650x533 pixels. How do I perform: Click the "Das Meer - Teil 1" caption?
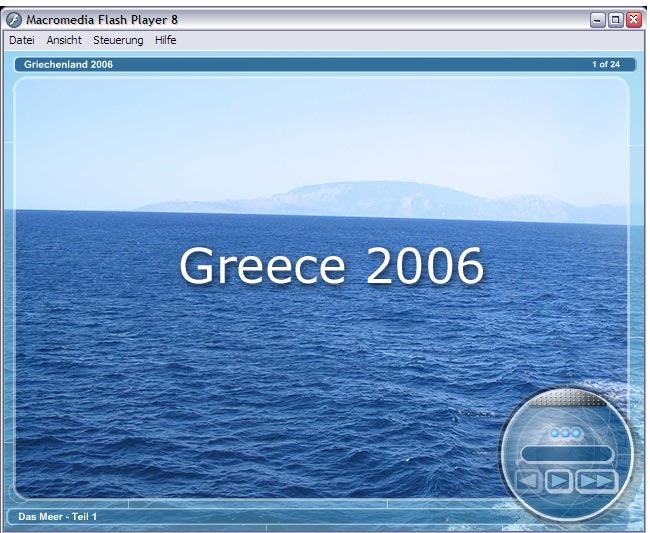click(x=57, y=516)
